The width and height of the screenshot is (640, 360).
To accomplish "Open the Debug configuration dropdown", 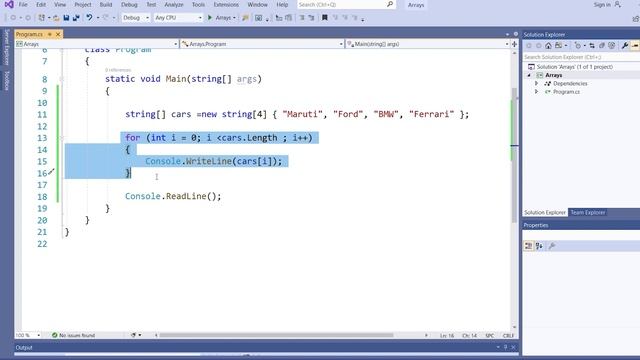I will (x=136, y=18).
